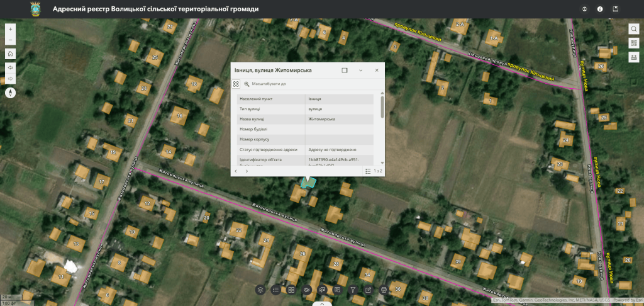The image size is (644, 306).
Task: Open the draw palette widget
Action: coord(306,290)
